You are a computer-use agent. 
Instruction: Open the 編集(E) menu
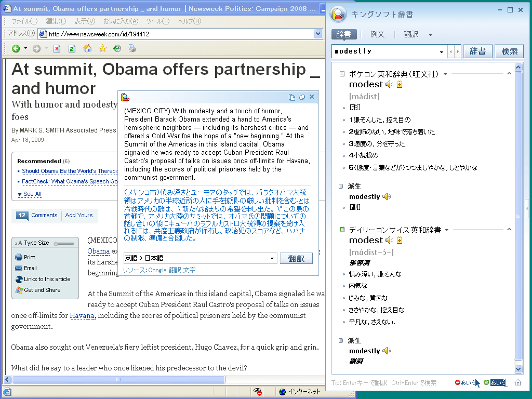pyautogui.click(x=56, y=21)
